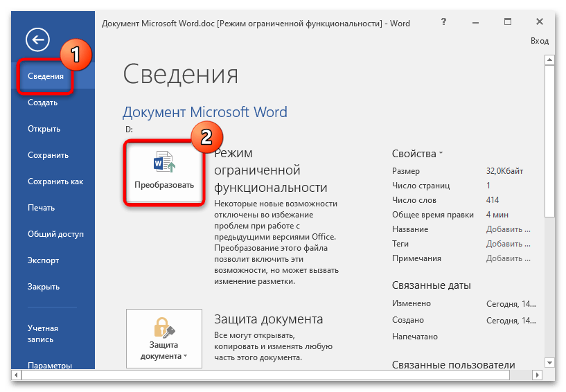The image size is (566, 392).
Task: Click the Число слов value 414
Action: coord(493,200)
